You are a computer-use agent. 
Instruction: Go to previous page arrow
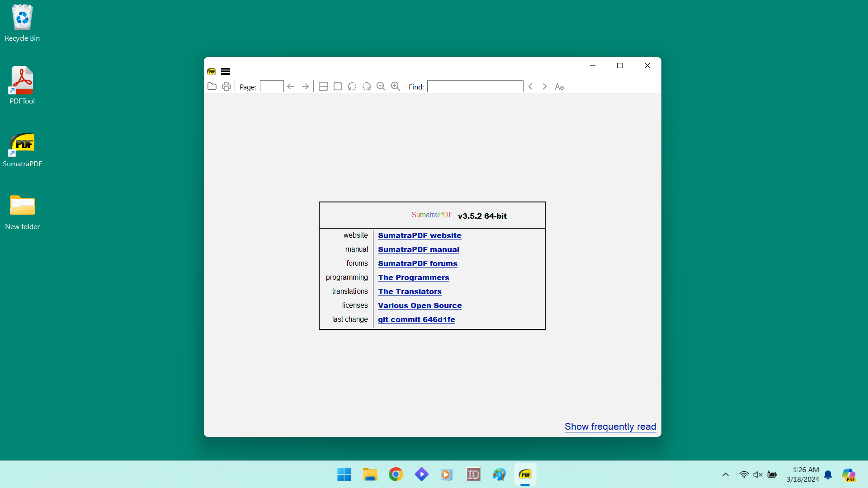click(291, 86)
